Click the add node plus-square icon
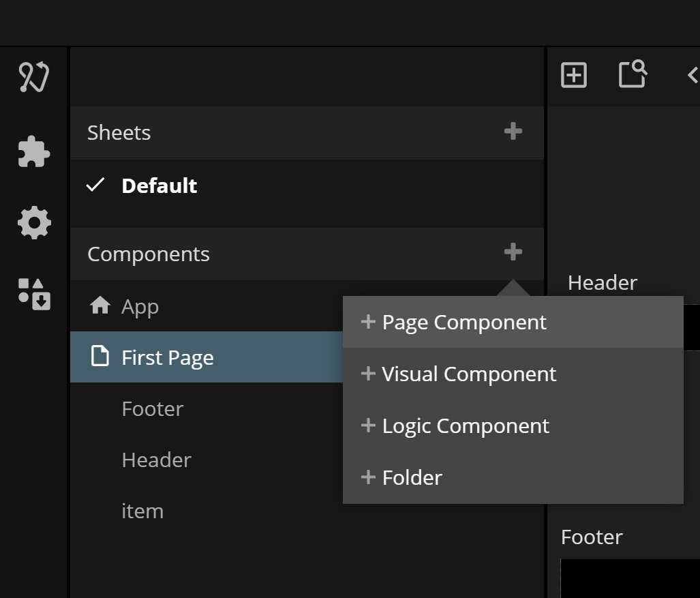700x598 pixels. coord(573,75)
